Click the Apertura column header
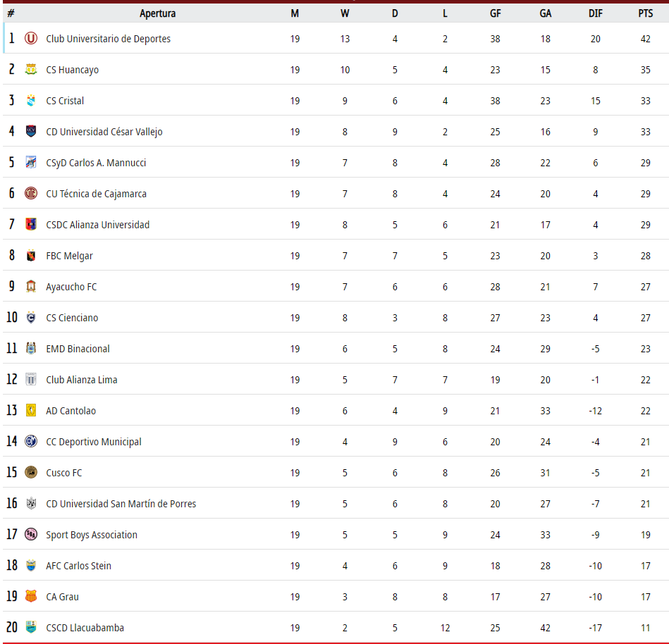669x644 pixels. [157, 13]
